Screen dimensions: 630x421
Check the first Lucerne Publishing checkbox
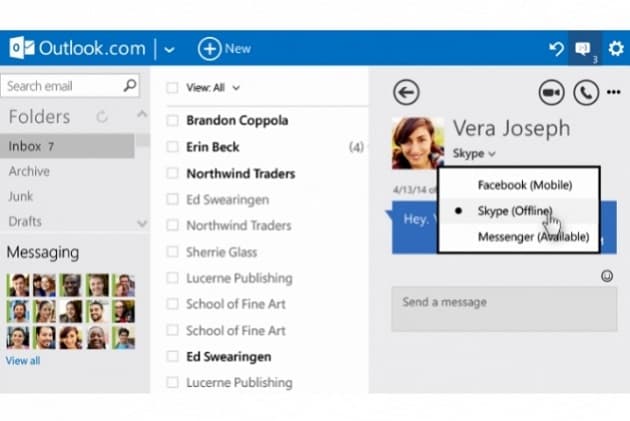172,278
